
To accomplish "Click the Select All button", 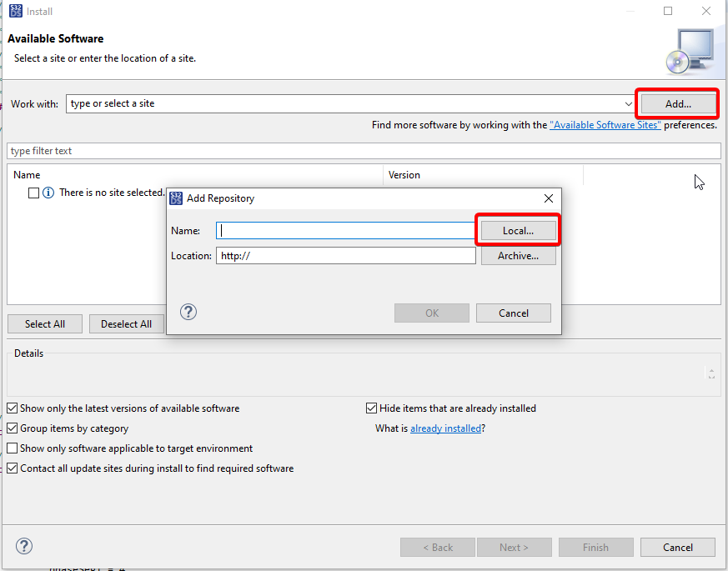I will click(x=44, y=323).
